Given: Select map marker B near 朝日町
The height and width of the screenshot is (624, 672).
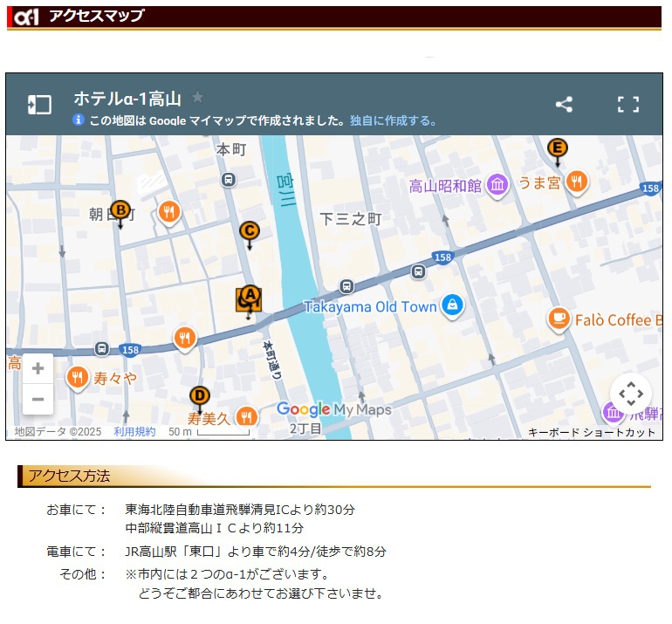Looking at the screenshot, I should (x=120, y=210).
